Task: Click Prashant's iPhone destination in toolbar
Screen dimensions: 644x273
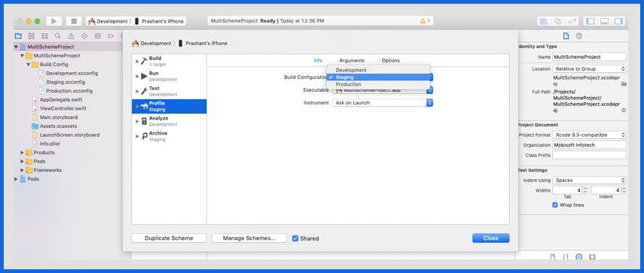Action: (159, 21)
